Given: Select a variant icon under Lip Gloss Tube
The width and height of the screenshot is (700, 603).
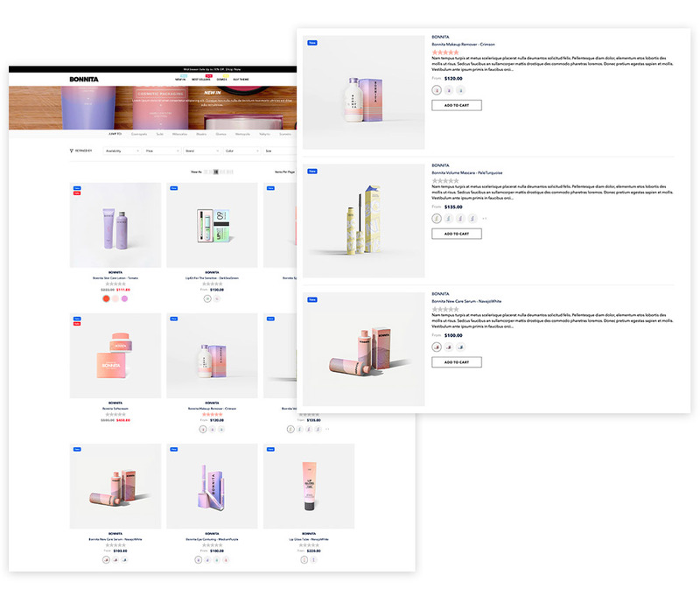Looking at the screenshot, I should pos(304,559).
